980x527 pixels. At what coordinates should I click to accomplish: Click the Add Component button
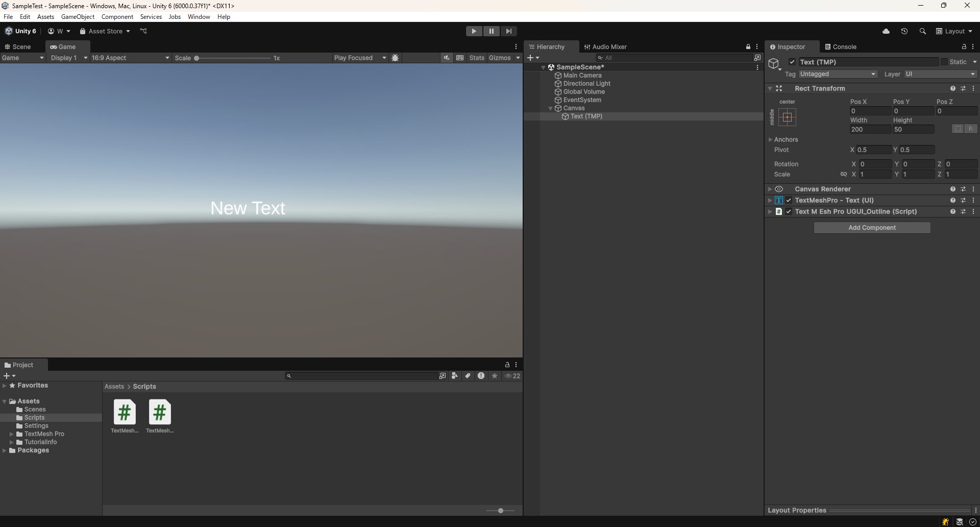tap(871, 227)
